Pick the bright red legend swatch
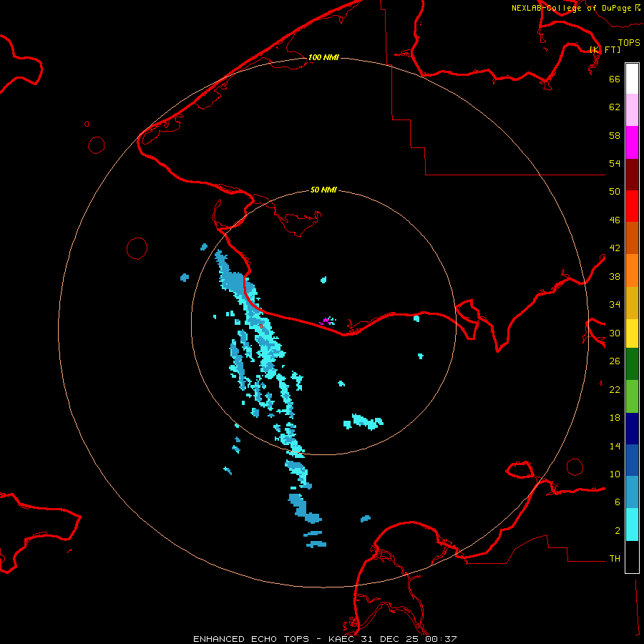644x644 pixels. click(x=632, y=206)
